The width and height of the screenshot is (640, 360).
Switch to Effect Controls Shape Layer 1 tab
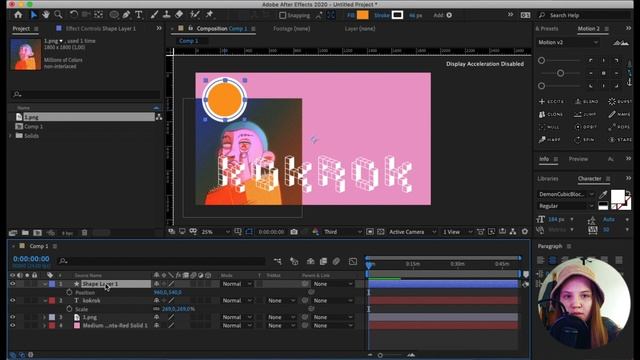coord(100,29)
